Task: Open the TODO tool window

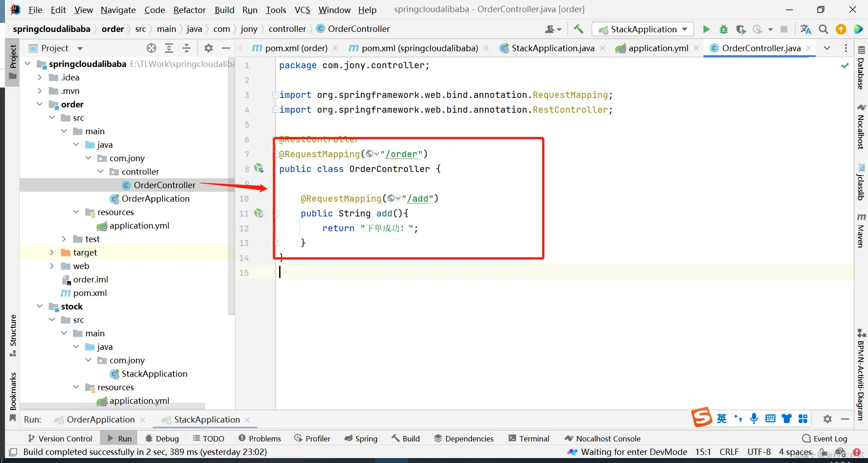Action: (208, 438)
